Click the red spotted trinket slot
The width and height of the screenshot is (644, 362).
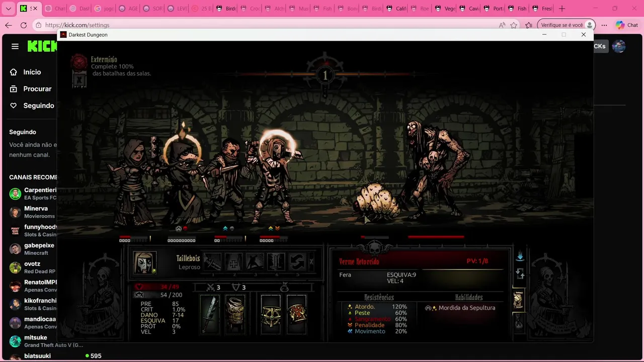(x=296, y=315)
